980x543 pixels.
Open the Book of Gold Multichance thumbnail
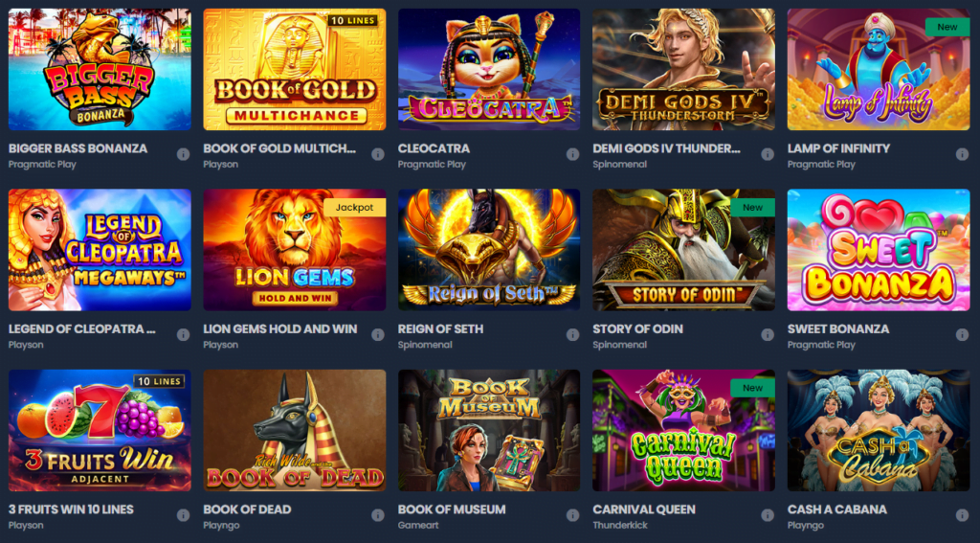pos(295,70)
